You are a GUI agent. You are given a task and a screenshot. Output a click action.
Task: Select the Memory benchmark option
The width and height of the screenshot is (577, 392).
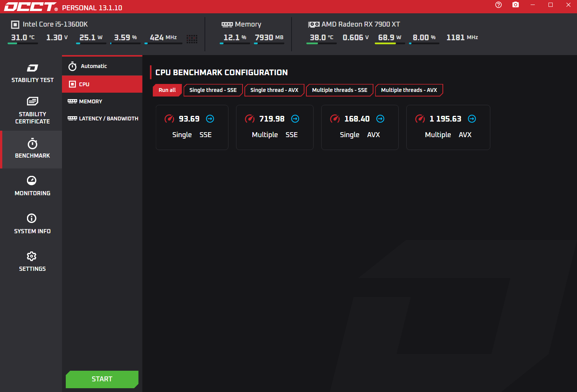(x=102, y=101)
